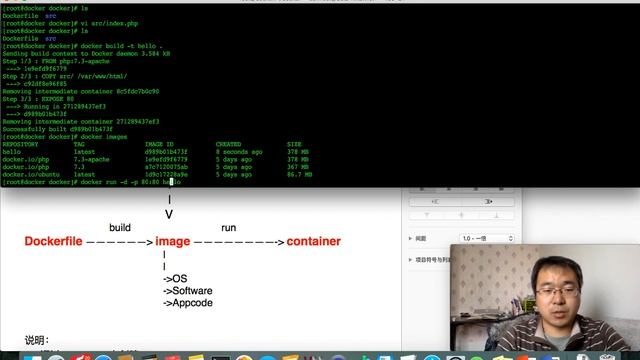Click 'Step 3/3 : EXPOSE 80' line
This screenshot has width=640, height=360.
(38, 99)
